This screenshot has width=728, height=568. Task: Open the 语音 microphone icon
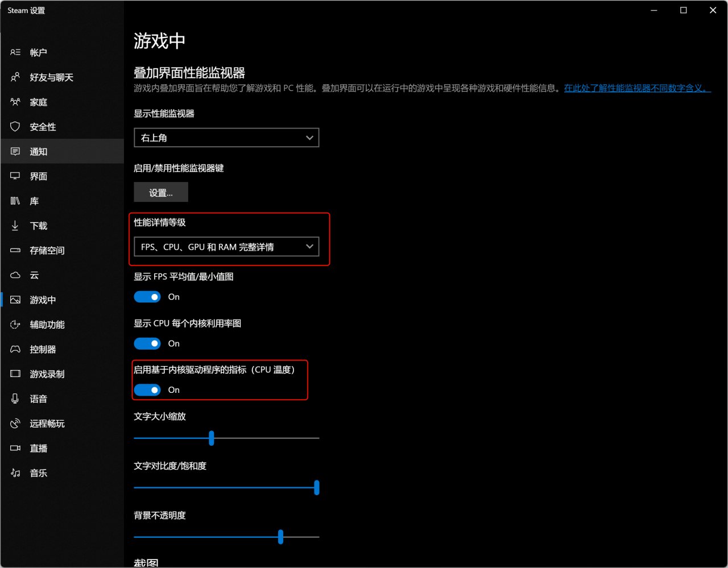(15, 399)
